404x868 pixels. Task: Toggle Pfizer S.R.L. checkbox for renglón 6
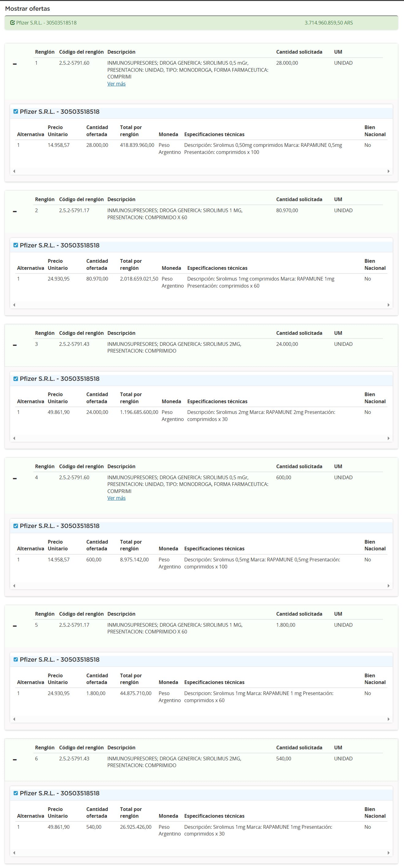coord(16,793)
